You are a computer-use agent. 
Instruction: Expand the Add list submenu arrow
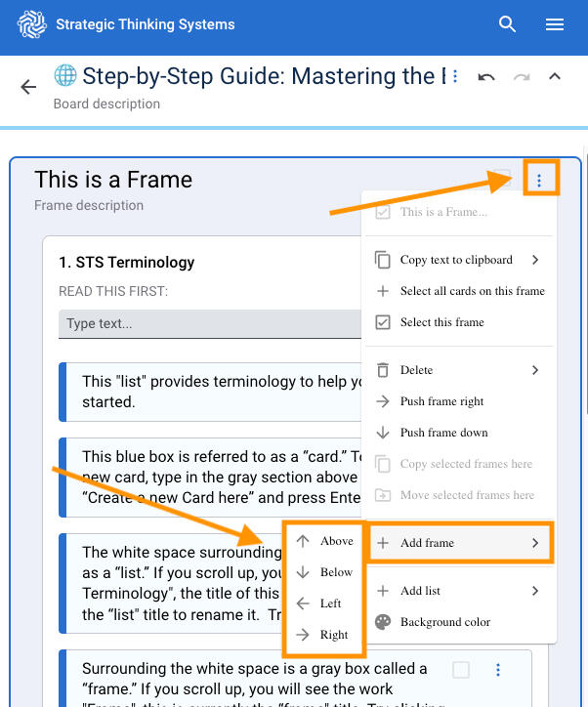(x=535, y=591)
